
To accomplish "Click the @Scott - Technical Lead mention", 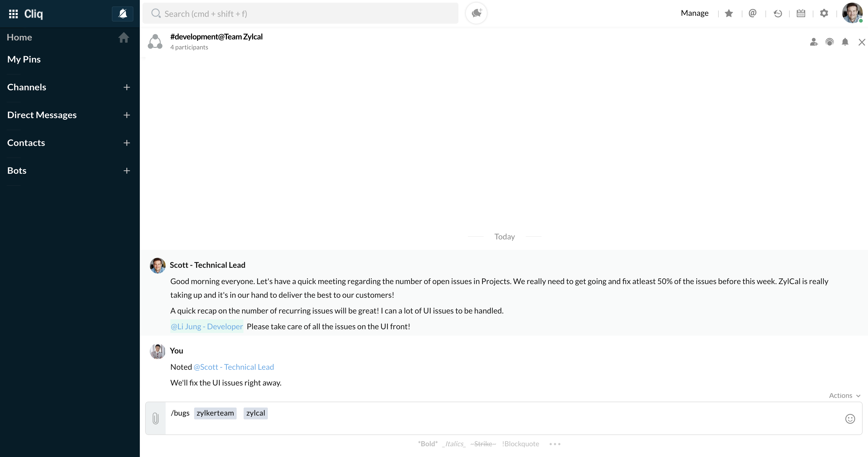I will coord(234,367).
